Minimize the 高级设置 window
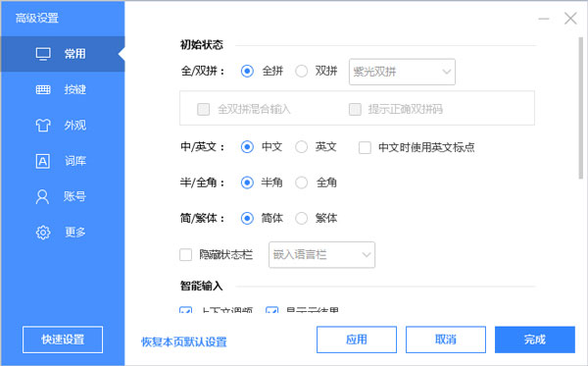 (x=544, y=19)
